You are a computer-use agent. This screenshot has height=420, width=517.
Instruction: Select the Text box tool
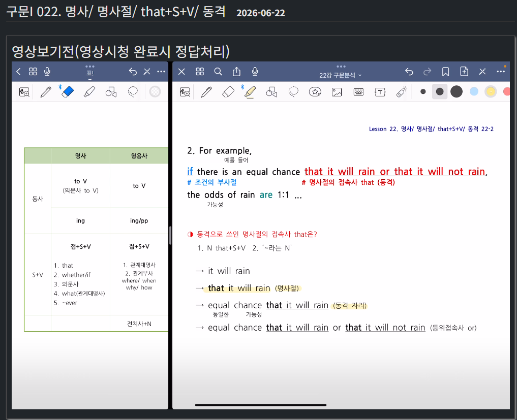[x=380, y=92]
